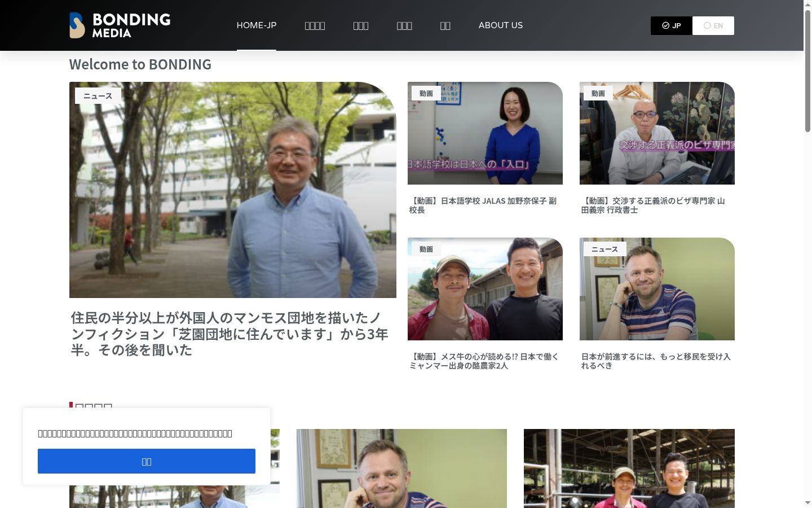Click the page vertical scrollbar thumb
Screen dimensions: 812x508
point(807,71)
